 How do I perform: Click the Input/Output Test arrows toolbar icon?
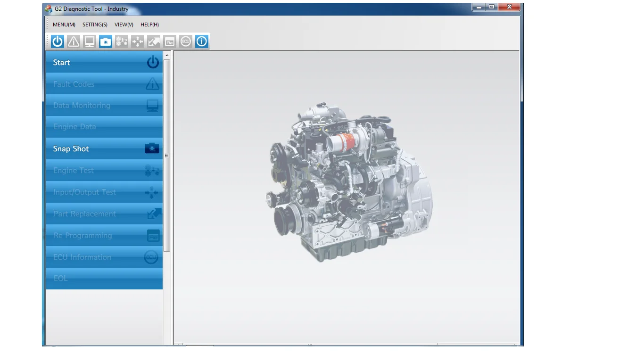pyautogui.click(x=138, y=41)
